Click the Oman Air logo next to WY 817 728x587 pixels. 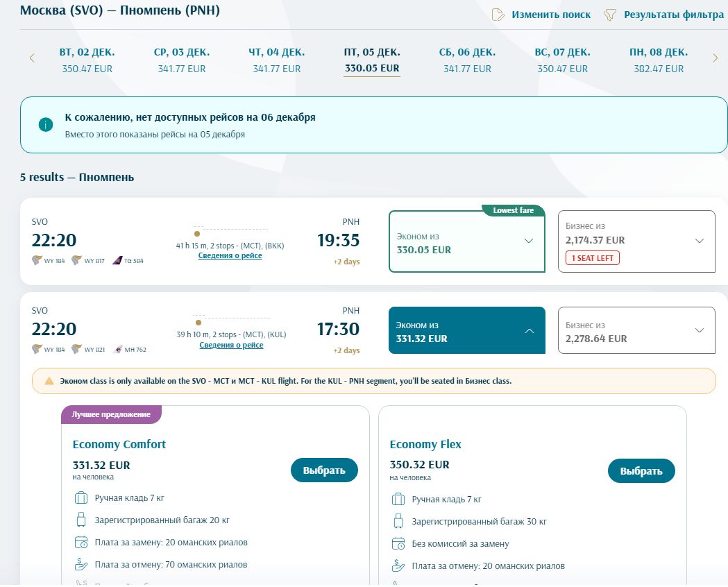76,260
